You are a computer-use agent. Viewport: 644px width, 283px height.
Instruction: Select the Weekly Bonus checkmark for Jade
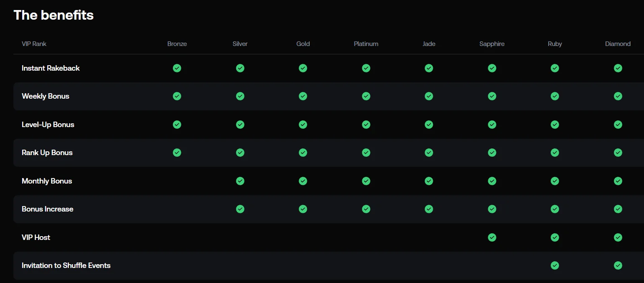point(429,96)
